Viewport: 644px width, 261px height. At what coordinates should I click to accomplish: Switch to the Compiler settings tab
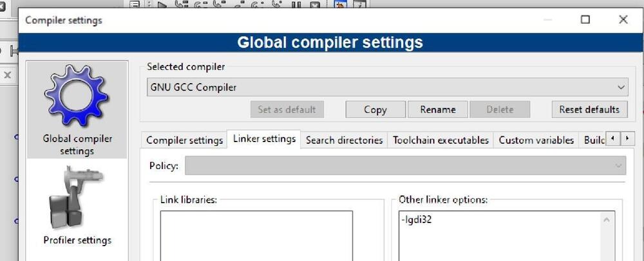185,140
